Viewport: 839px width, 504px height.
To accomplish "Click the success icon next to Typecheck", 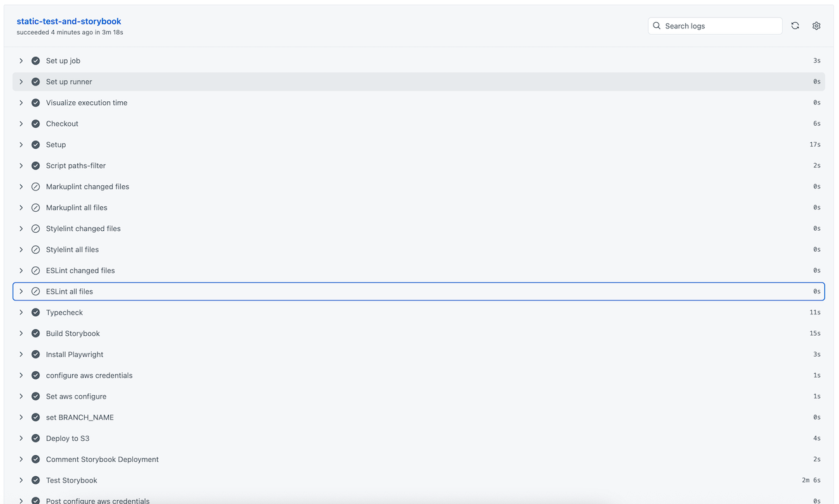I will click(x=35, y=312).
